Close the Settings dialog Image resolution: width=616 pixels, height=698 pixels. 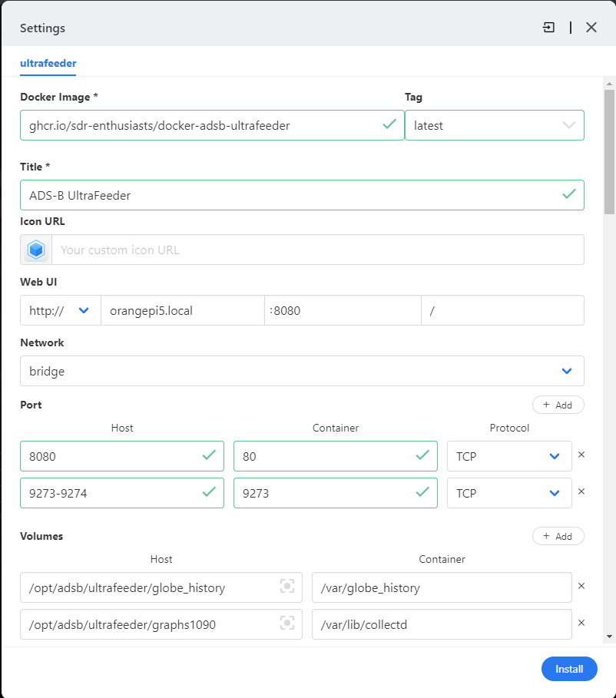[591, 28]
